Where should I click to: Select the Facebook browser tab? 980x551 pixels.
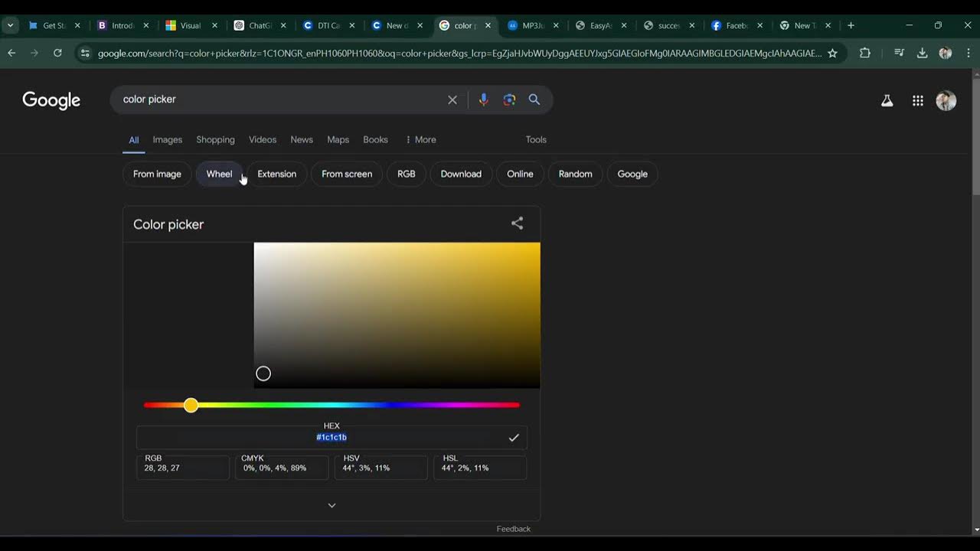click(x=738, y=25)
